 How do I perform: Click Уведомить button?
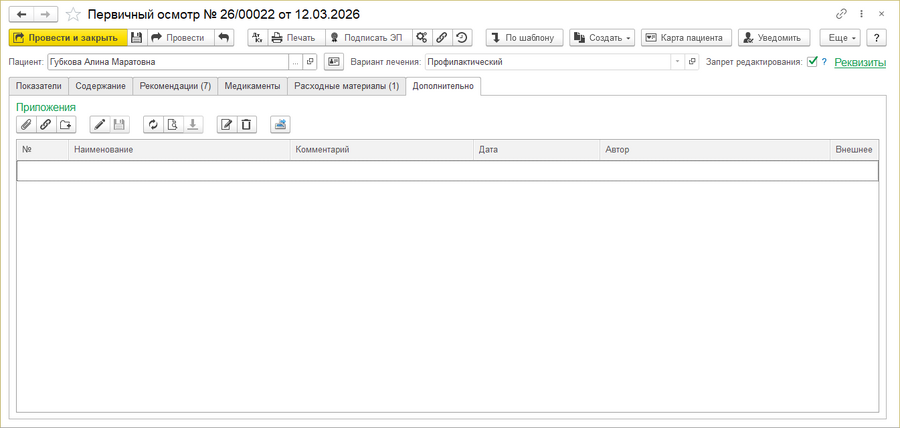774,38
